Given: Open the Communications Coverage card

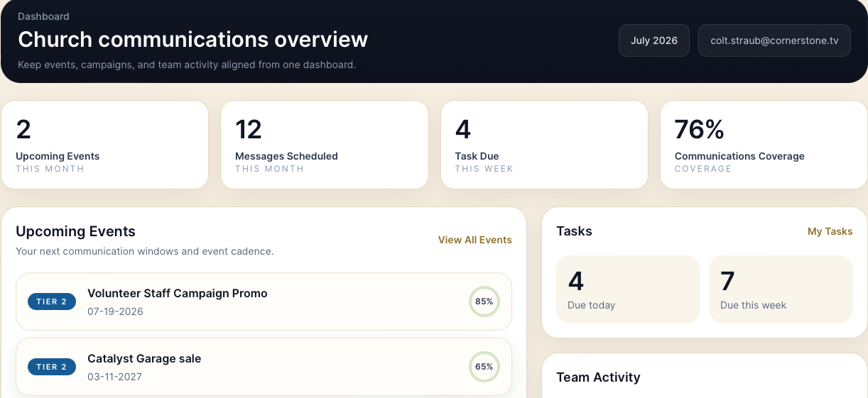Looking at the screenshot, I should pos(764,145).
